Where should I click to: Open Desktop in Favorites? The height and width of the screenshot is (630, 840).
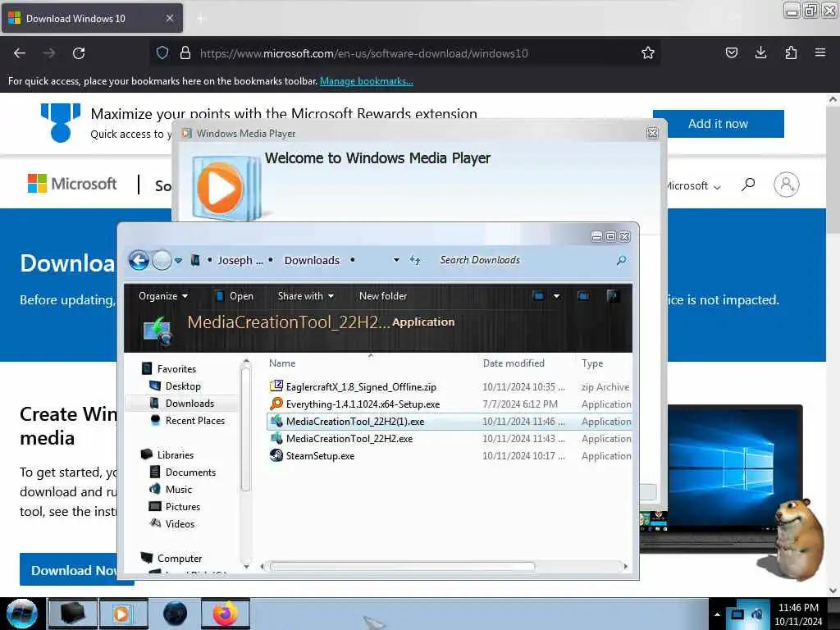point(183,386)
